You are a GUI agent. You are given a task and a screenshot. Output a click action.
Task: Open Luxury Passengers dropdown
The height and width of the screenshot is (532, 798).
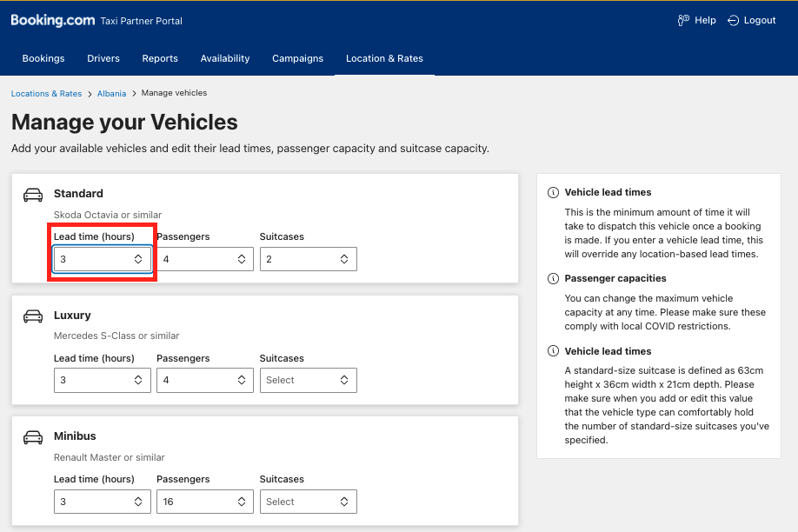(x=205, y=380)
